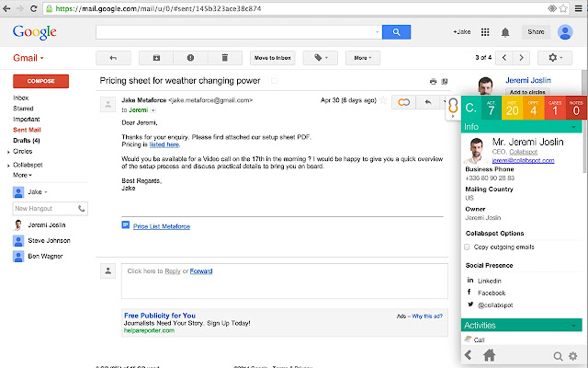This screenshot has width=588, height=368.
Task: Open the NOTES 0 tab
Action: pos(576,108)
